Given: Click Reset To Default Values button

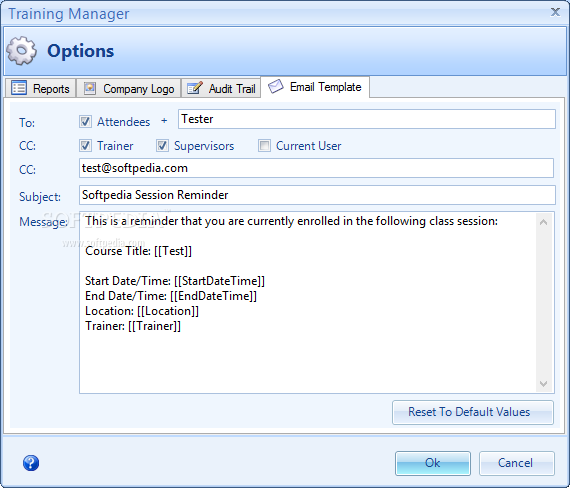Looking at the screenshot, I should pyautogui.click(x=473, y=412).
